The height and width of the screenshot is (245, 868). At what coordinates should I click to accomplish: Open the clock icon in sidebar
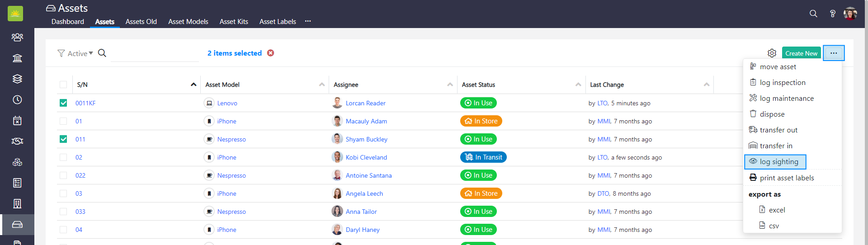[17, 99]
